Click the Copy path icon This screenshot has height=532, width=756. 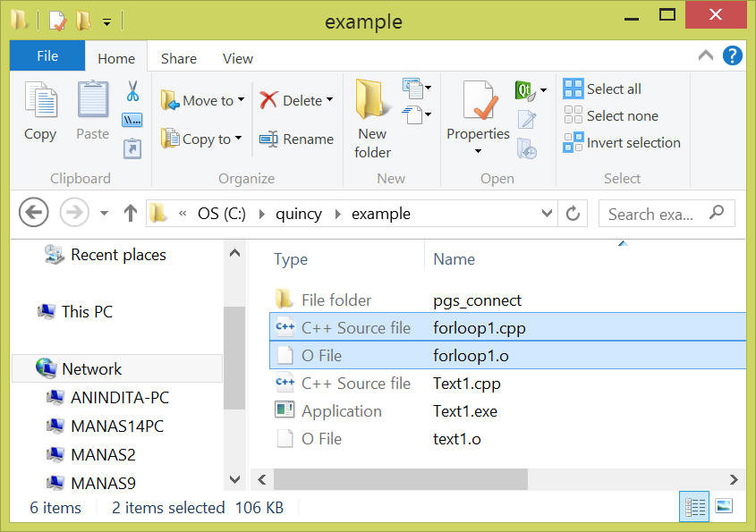coord(132,119)
